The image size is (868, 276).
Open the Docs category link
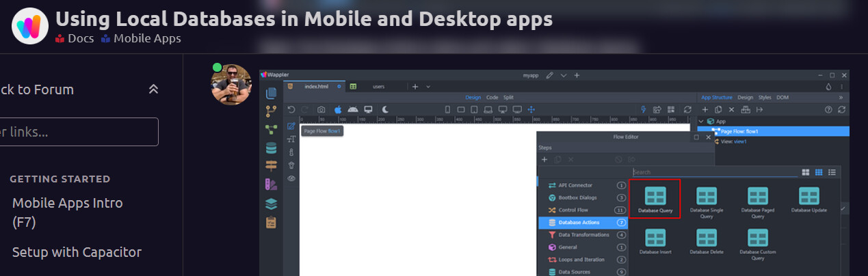pos(75,38)
